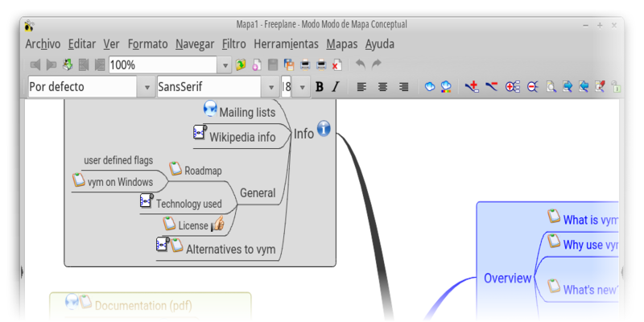Click the undo arrow
Image resolution: width=644 pixels, height=322 pixels.
pos(361,64)
